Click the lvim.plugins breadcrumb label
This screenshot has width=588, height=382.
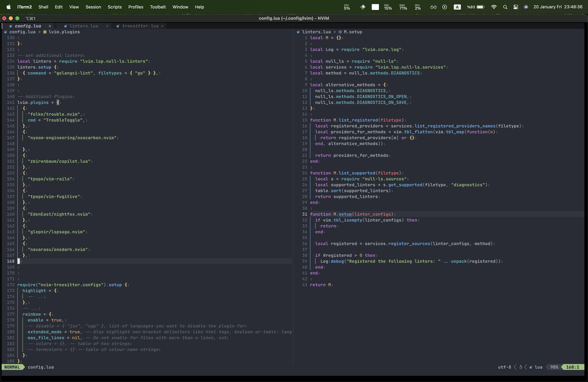[x=64, y=32]
